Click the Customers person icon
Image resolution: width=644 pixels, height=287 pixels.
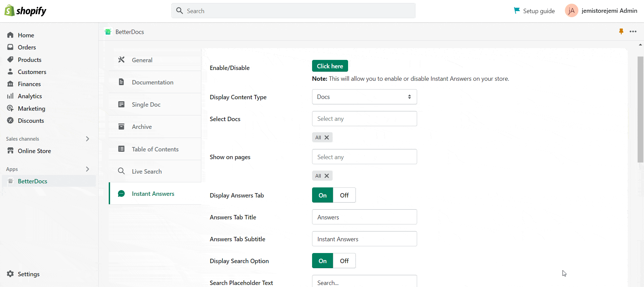pos(10,72)
